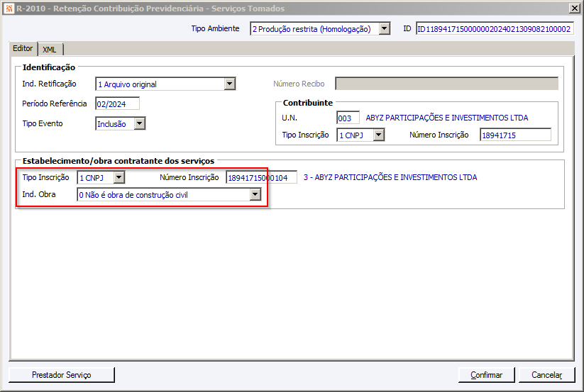Open the Tipo Ambiente dropdown arrow

[x=384, y=28]
